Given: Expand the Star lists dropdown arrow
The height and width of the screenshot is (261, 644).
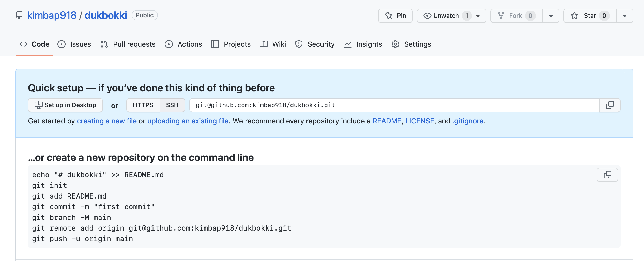Looking at the screenshot, I should tap(624, 16).
